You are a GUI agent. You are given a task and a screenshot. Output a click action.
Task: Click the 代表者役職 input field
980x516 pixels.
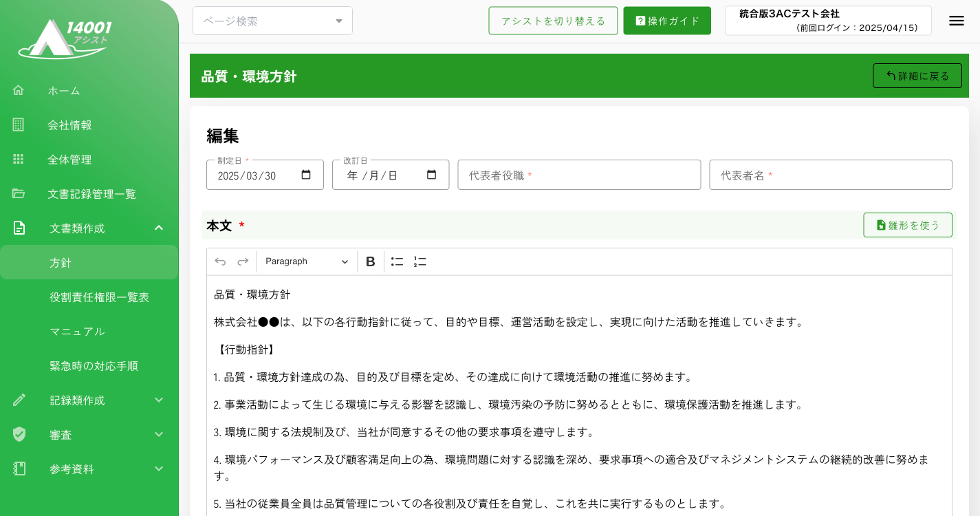(x=578, y=175)
